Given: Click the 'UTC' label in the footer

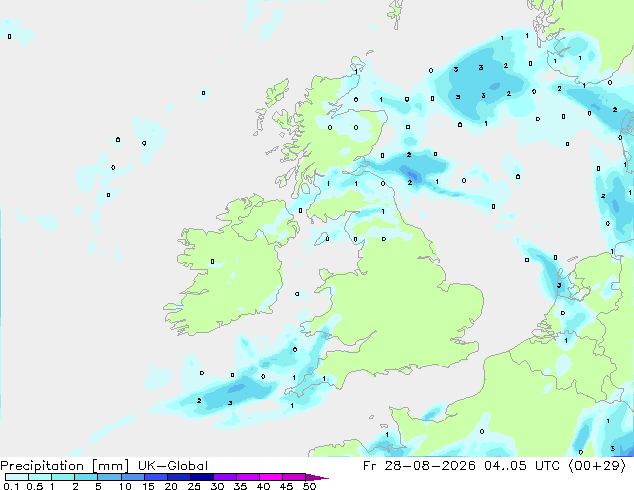Looking at the screenshot, I should [547, 466].
